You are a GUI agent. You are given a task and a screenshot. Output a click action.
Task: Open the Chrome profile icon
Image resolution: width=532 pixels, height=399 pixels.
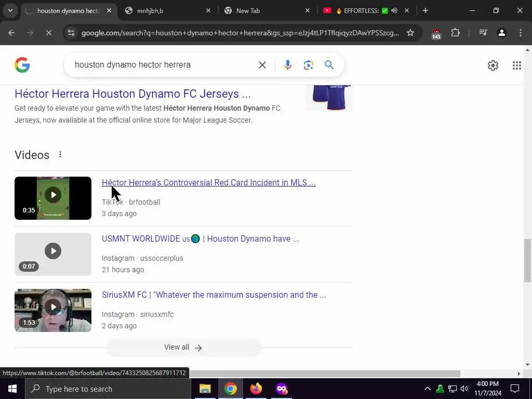502,33
